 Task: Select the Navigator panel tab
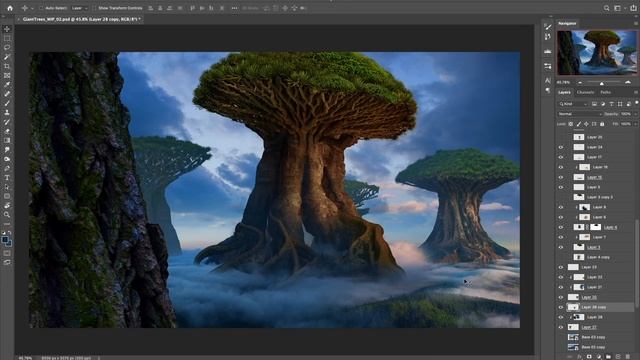tap(567, 24)
